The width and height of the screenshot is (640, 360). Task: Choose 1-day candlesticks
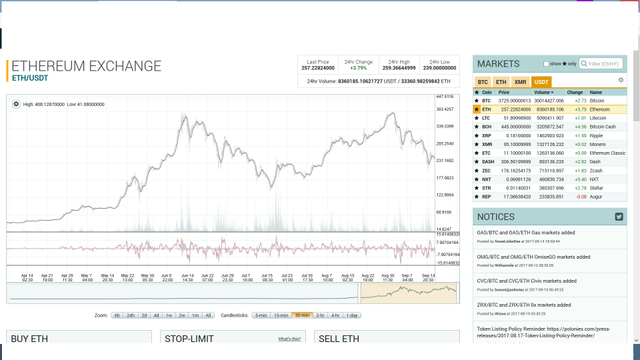352,316
